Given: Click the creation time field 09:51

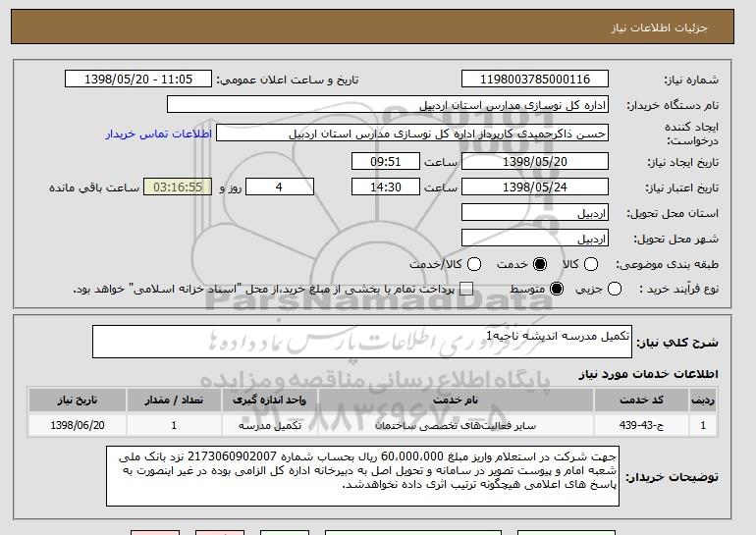Looking at the screenshot, I should [x=386, y=161].
